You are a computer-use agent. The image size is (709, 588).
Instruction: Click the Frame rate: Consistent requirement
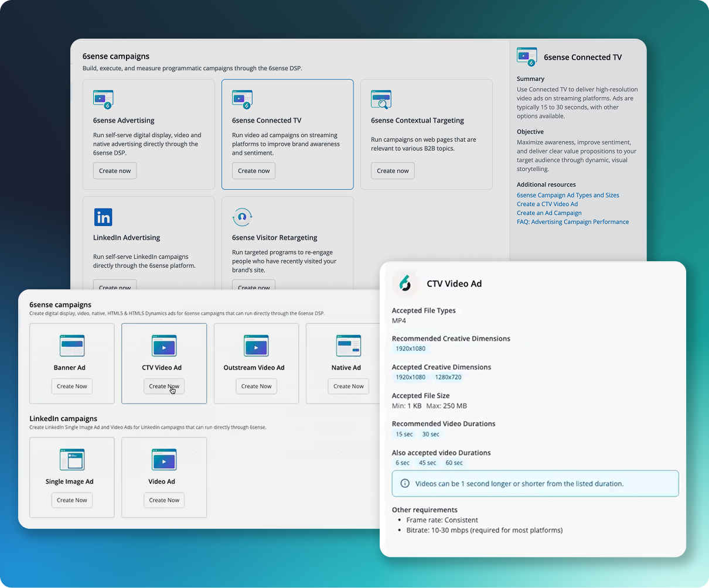tap(442, 520)
